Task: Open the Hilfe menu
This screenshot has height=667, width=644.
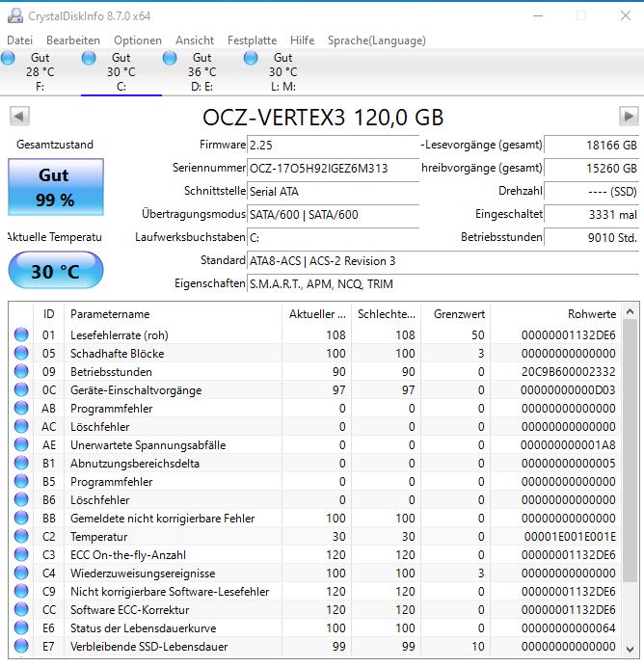Action: 302,40
